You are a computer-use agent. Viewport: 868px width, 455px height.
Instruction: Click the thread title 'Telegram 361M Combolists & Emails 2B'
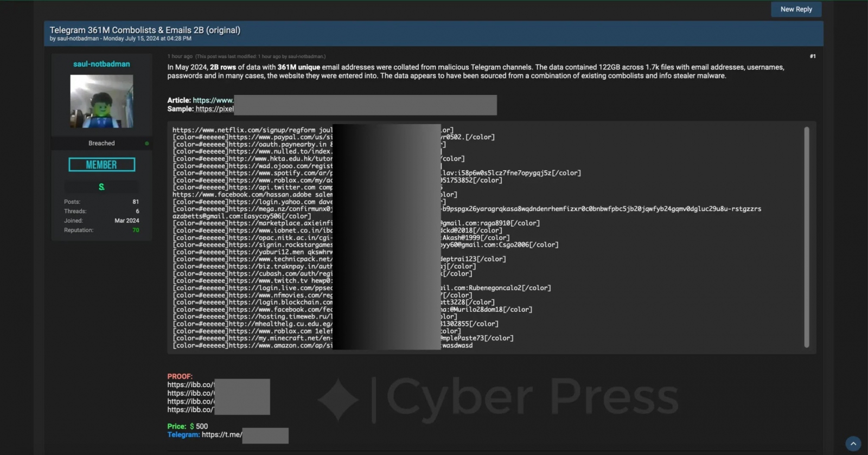coord(145,30)
